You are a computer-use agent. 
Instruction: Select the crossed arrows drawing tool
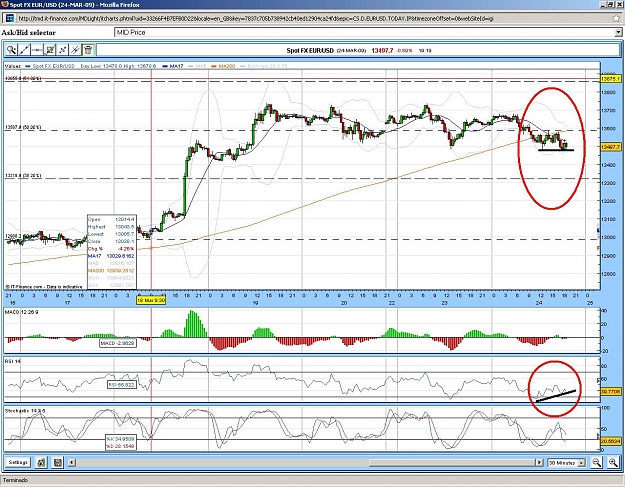point(63,50)
